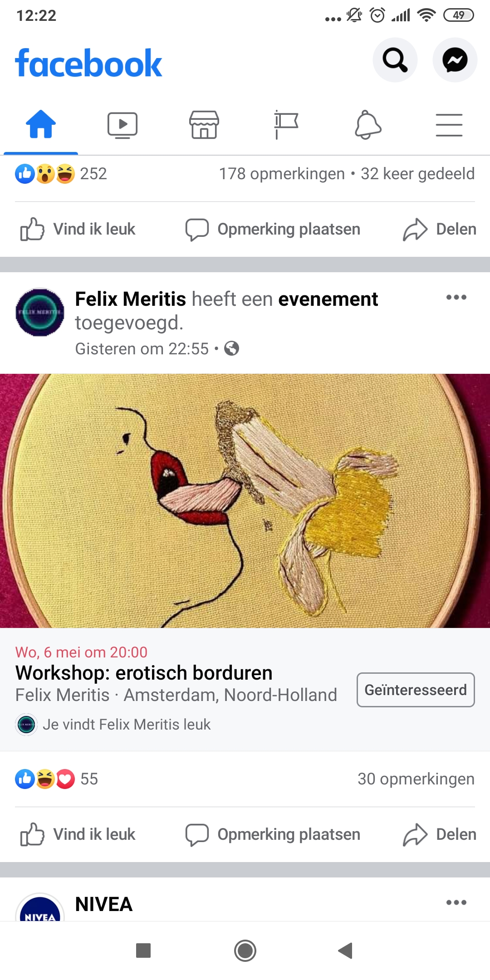
Task: Select the Home feed tab
Action: click(41, 124)
